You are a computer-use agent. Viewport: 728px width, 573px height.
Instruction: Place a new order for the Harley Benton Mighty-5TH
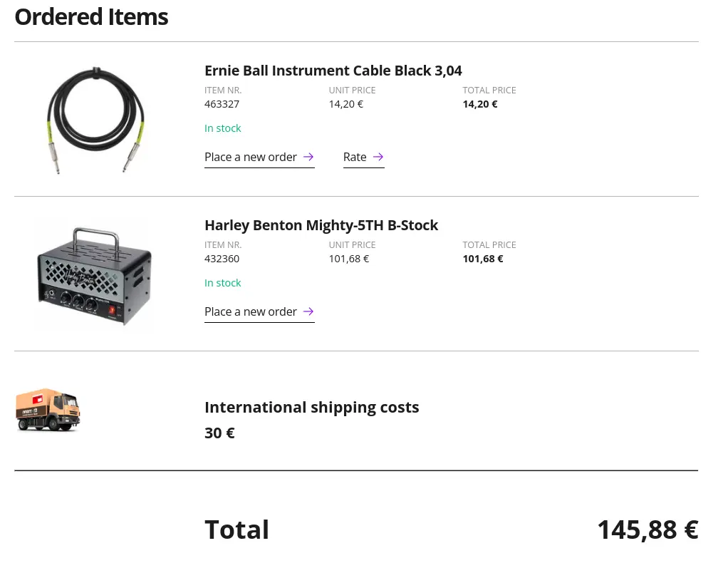click(251, 311)
